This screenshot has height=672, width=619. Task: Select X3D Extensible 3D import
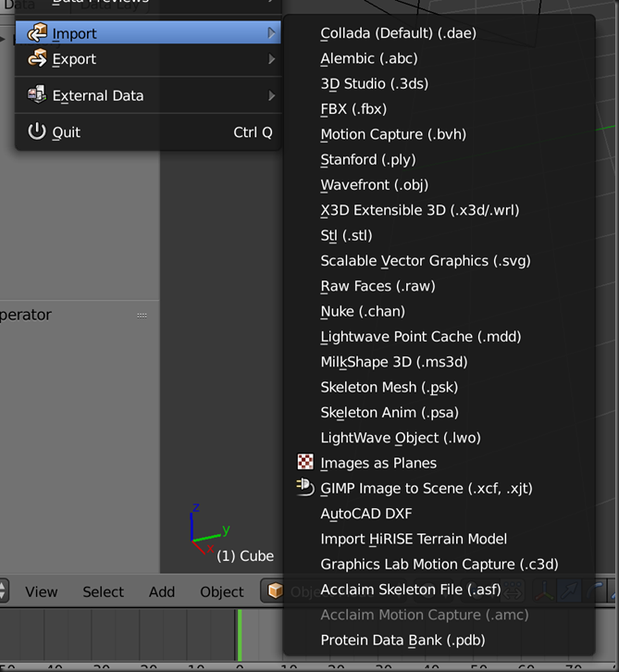click(439, 210)
